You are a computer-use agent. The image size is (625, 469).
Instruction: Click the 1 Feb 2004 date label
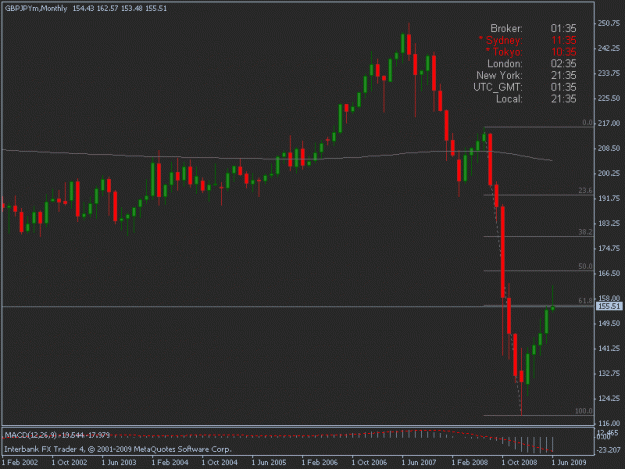[170, 462]
